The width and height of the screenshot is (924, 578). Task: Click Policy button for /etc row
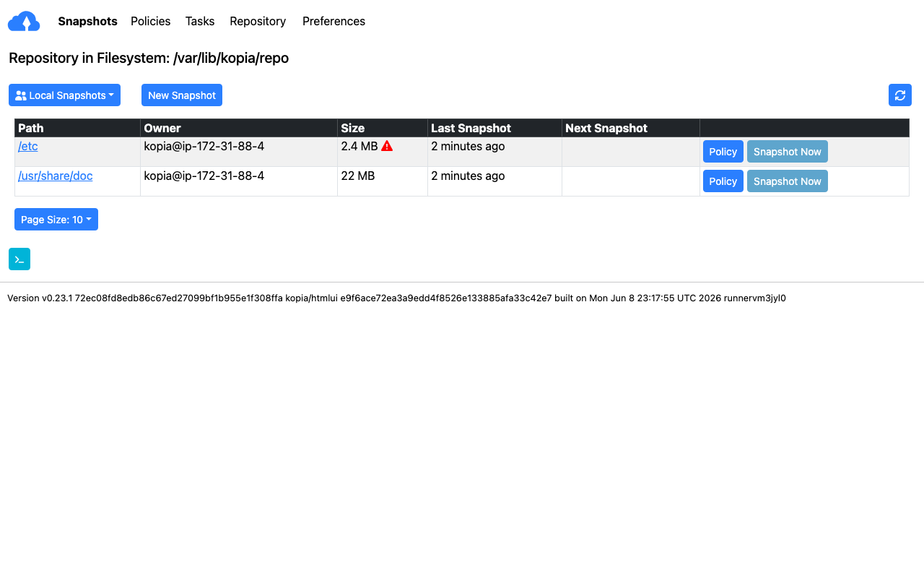point(723,152)
